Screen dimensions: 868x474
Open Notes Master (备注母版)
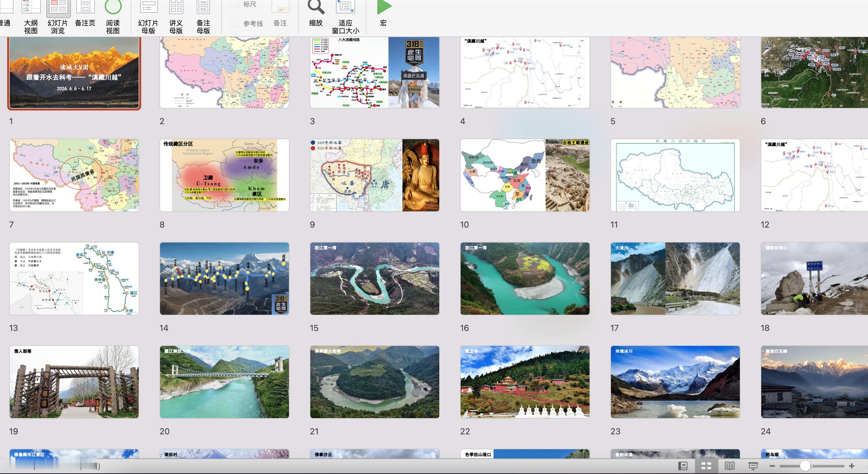click(x=203, y=17)
